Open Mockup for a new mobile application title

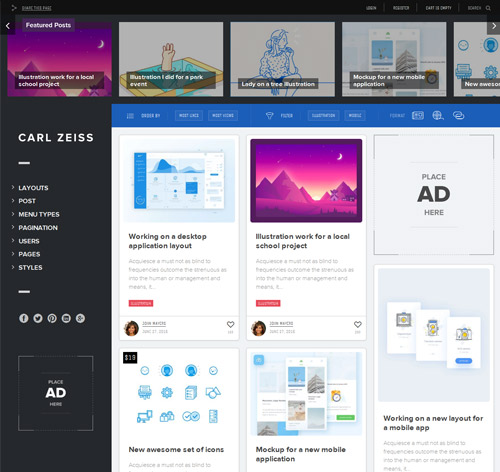click(301, 454)
